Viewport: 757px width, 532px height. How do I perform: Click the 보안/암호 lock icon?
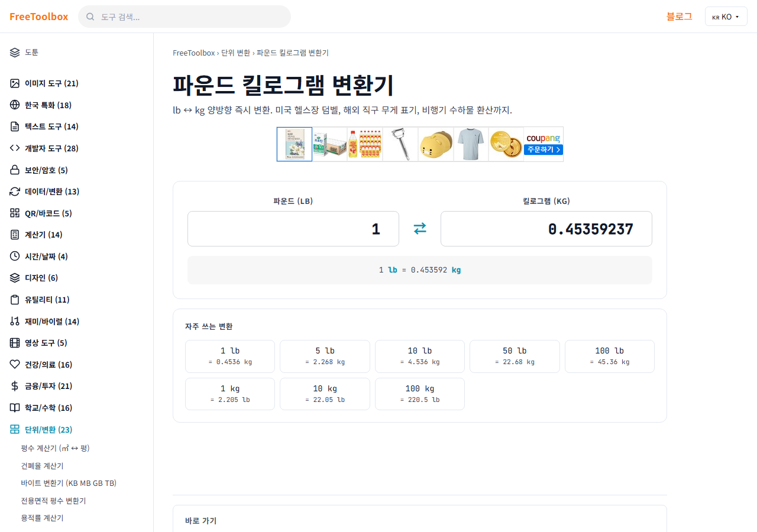(15, 170)
